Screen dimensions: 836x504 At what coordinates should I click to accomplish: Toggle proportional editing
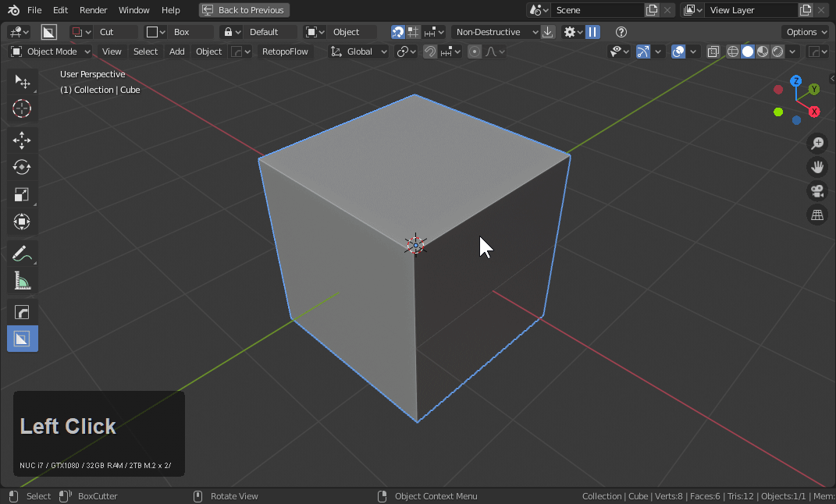pyautogui.click(x=475, y=51)
